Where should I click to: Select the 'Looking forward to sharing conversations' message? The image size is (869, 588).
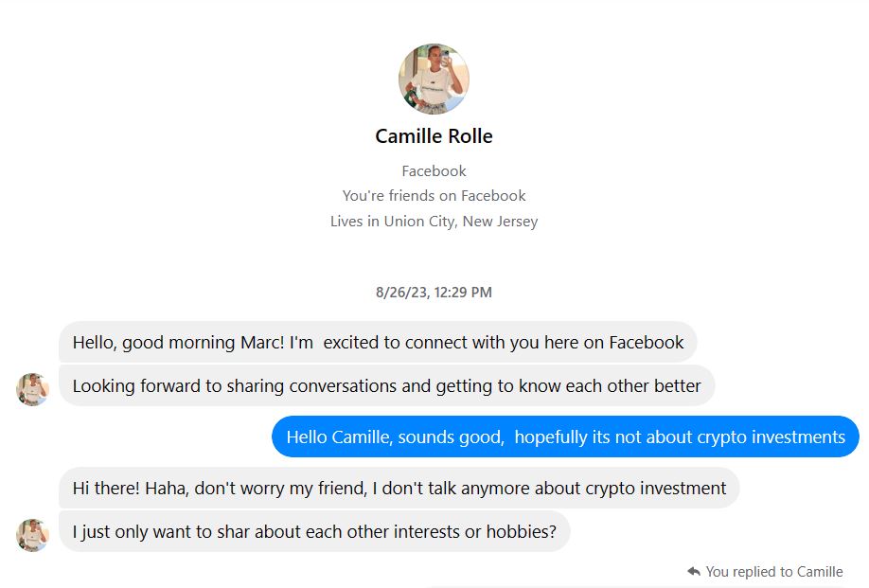pyautogui.click(x=386, y=386)
